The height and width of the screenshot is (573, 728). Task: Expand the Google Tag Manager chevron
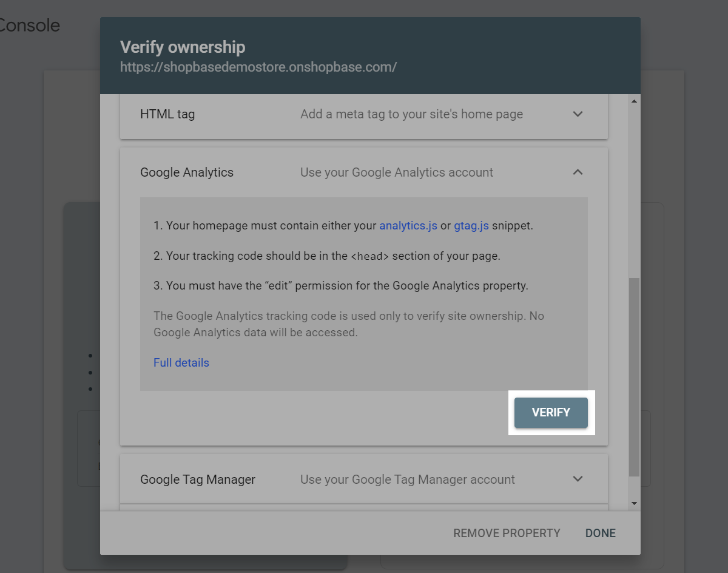(x=578, y=479)
